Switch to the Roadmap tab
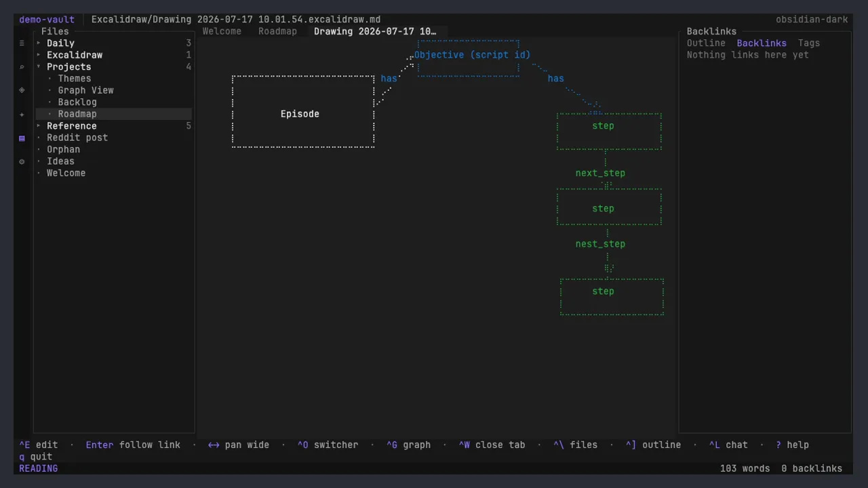 (277, 31)
